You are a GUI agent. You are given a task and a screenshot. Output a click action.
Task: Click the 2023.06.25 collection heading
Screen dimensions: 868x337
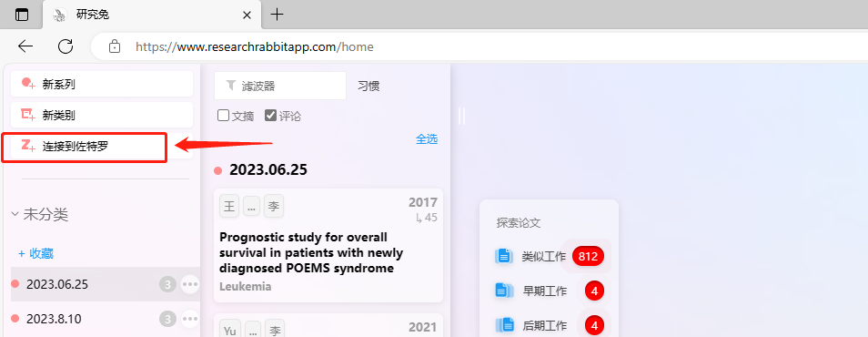(267, 169)
